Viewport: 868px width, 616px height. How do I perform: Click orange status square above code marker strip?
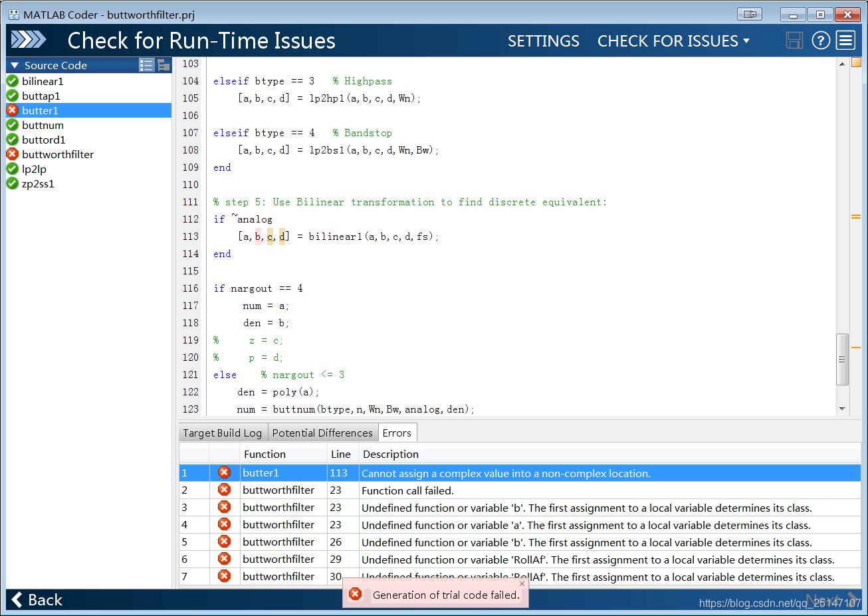click(x=856, y=62)
